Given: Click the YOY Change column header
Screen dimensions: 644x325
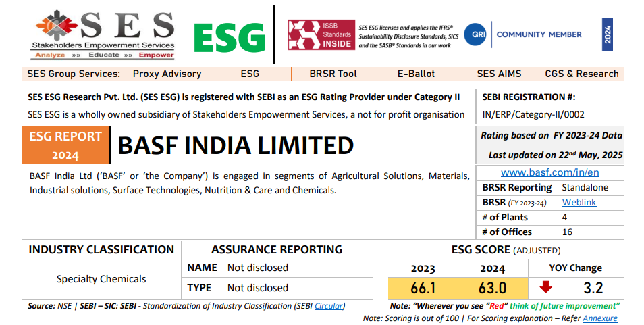Looking at the screenshot, I should pos(575,268).
